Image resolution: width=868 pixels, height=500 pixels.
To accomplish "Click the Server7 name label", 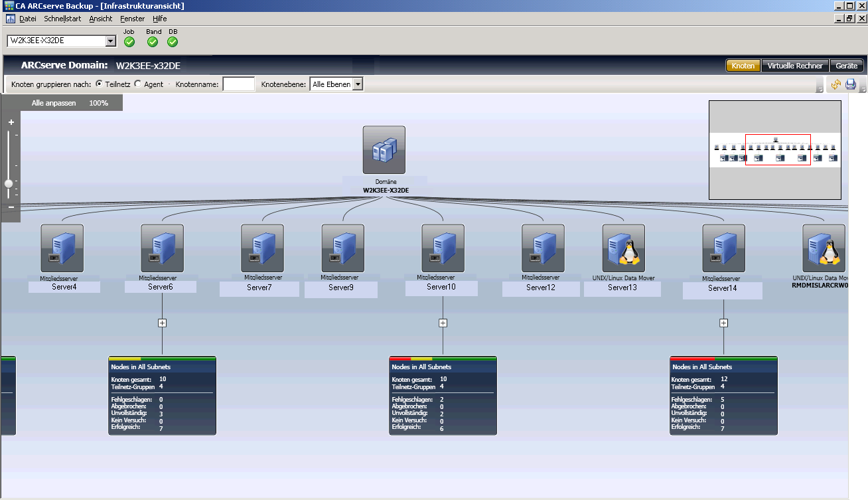I will pos(258,288).
